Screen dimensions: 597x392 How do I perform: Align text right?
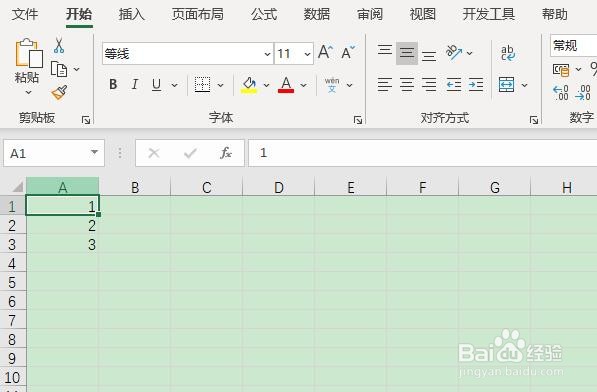(x=429, y=84)
